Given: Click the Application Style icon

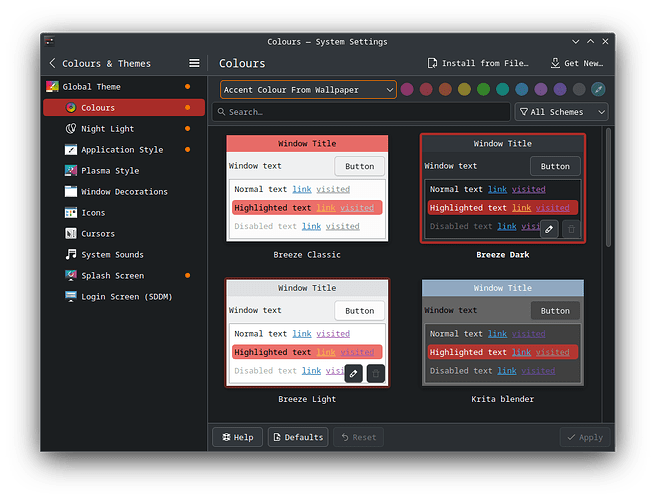Looking at the screenshot, I should tap(71, 149).
